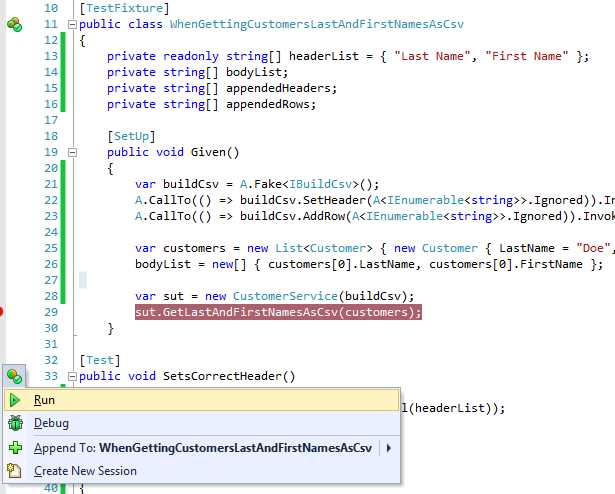The height and width of the screenshot is (494, 615).
Task: Place the cursor on empty line 27
Action: click(83, 280)
